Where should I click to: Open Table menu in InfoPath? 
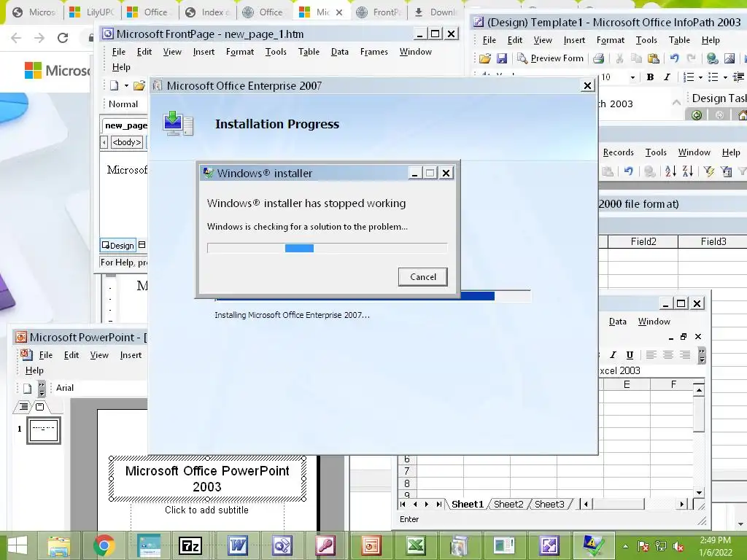(679, 41)
